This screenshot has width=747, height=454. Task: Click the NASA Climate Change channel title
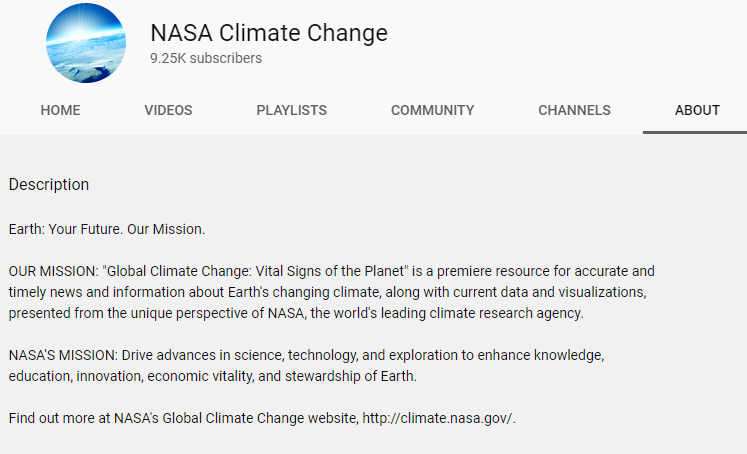pyautogui.click(x=269, y=32)
